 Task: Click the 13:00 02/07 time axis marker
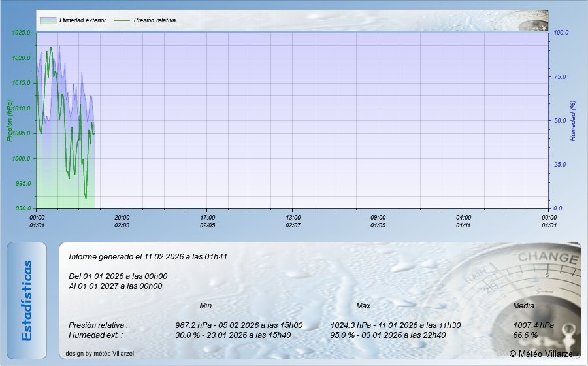pyautogui.click(x=293, y=221)
